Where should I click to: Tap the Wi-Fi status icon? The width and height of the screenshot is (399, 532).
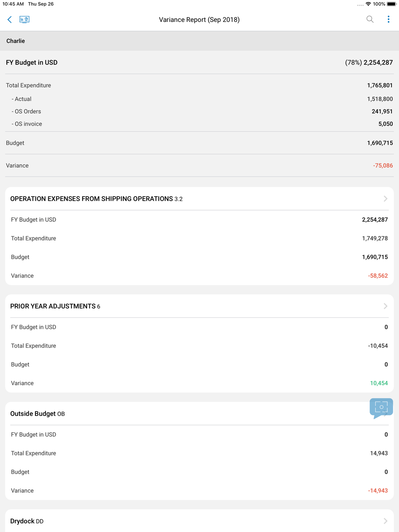click(368, 4)
